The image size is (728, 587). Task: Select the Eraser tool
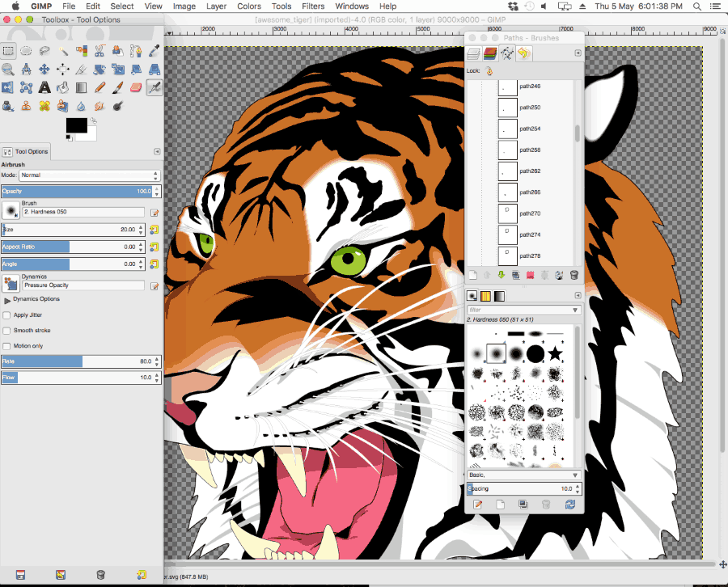click(x=136, y=87)
